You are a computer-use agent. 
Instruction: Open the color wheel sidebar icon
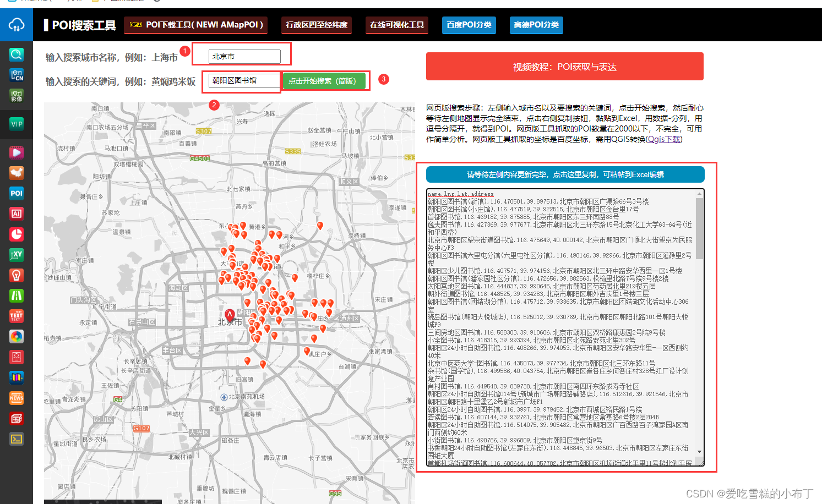[x=17, y=336]
